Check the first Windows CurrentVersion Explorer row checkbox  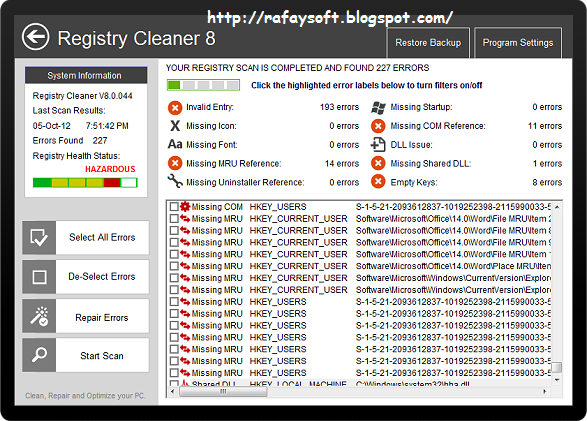click(x=174, y=278)
